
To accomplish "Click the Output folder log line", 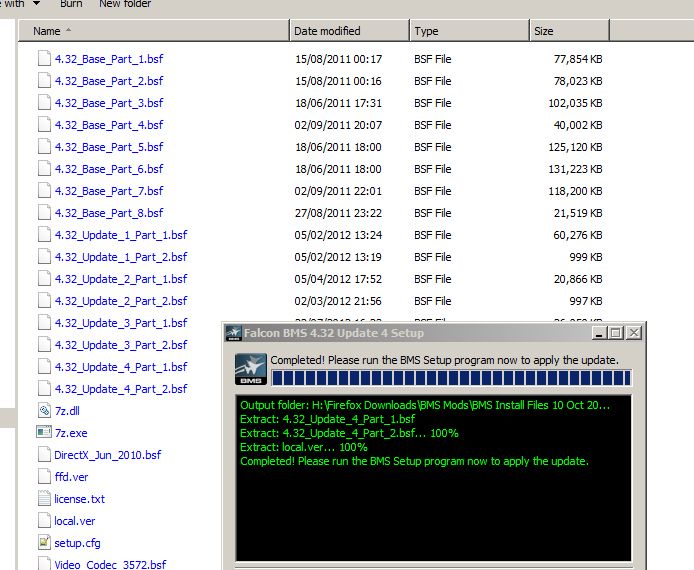I will coord(425,405).
